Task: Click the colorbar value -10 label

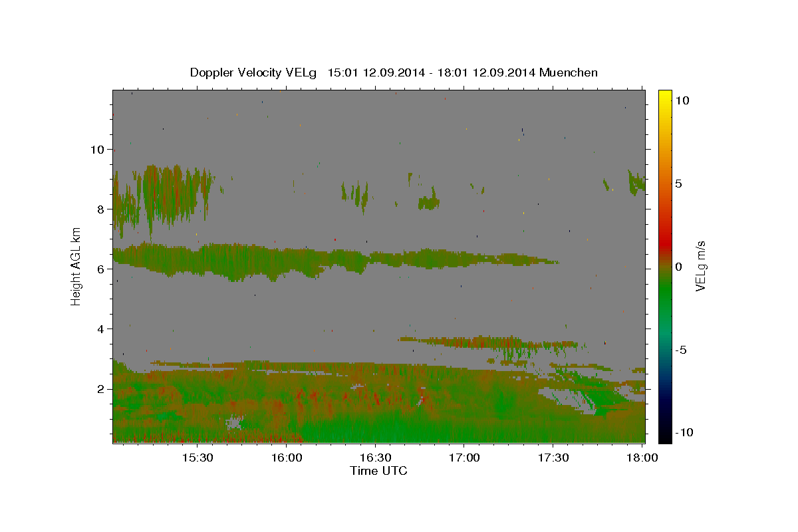Action: [x=684, y=432]
